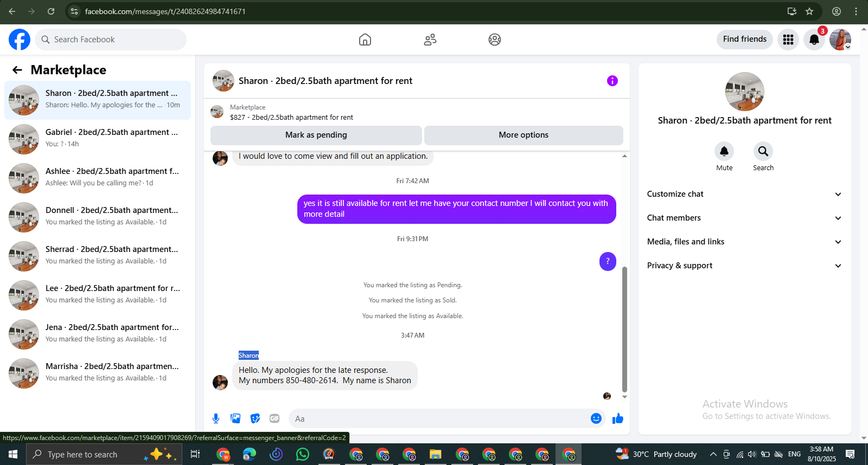The height and width of the screenshot is (465, 868).
Task: Click the highlighted sender name Sharon
Action: click(x=248, y=356)
